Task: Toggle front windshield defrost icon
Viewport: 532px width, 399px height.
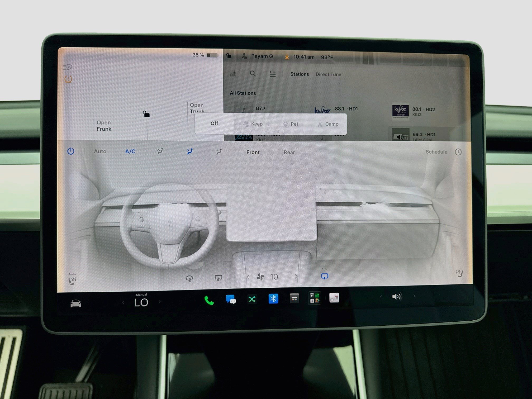Action: (189, 278)
